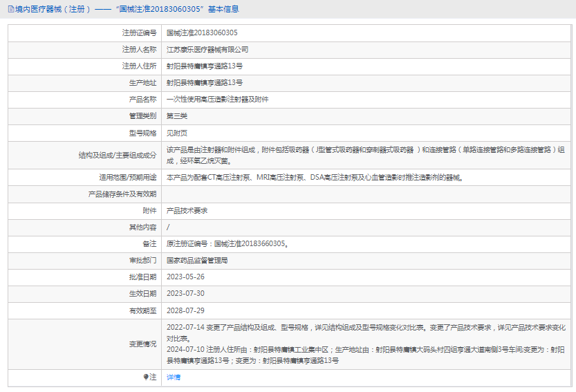
Task: Select approval department 国家药品监督管理局
Action: point(197,261)
